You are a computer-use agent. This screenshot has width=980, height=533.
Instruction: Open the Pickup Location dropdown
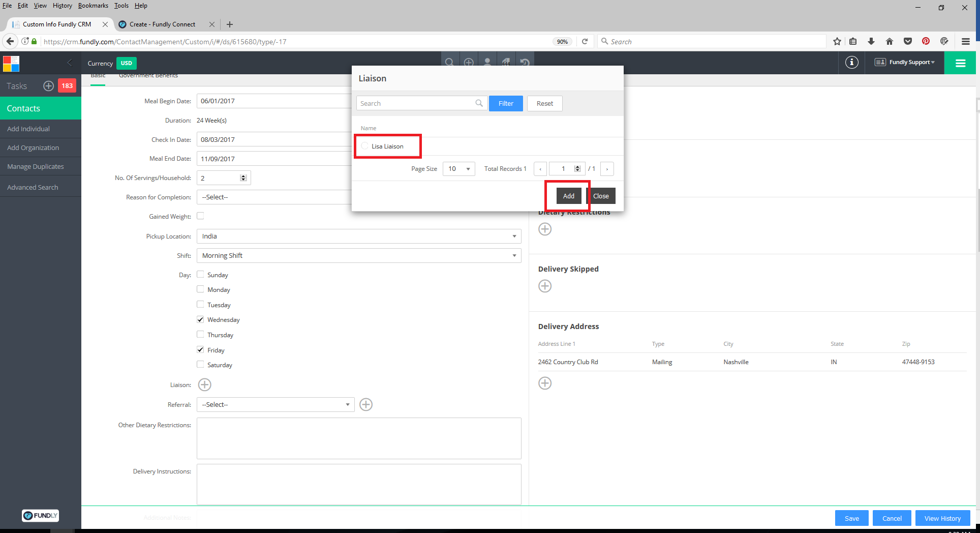pos(359,236)
